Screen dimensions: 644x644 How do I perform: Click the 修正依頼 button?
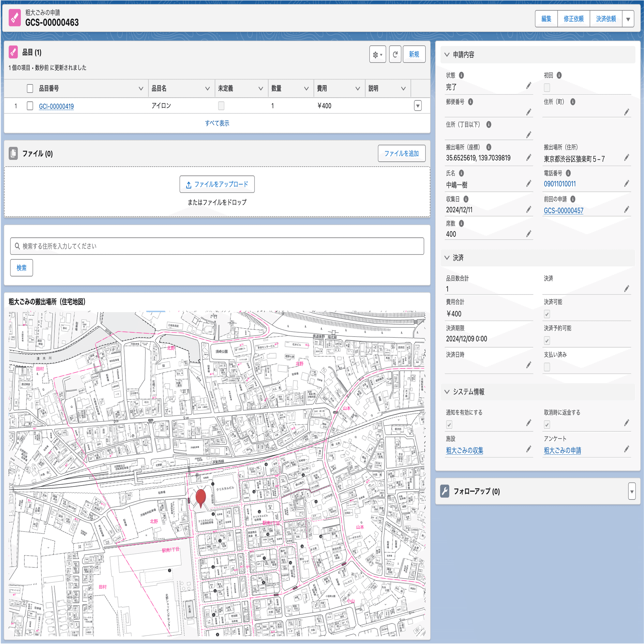[x=573, y=19]
